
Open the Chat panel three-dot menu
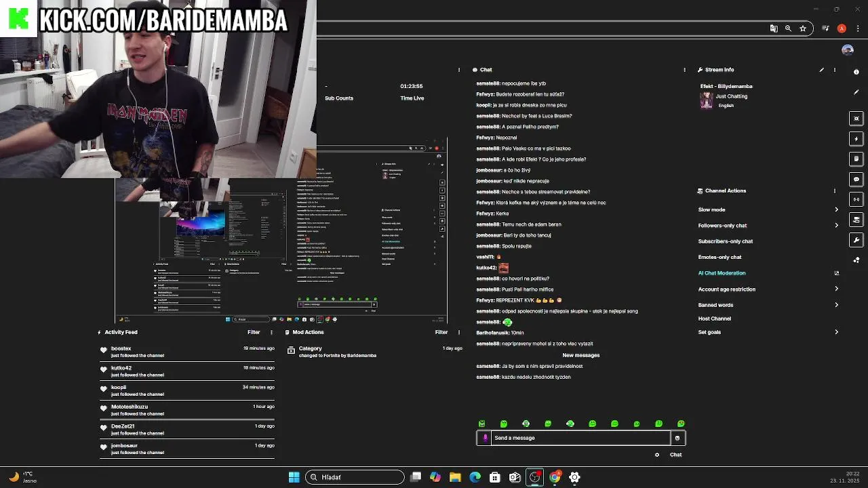[684, 70]
